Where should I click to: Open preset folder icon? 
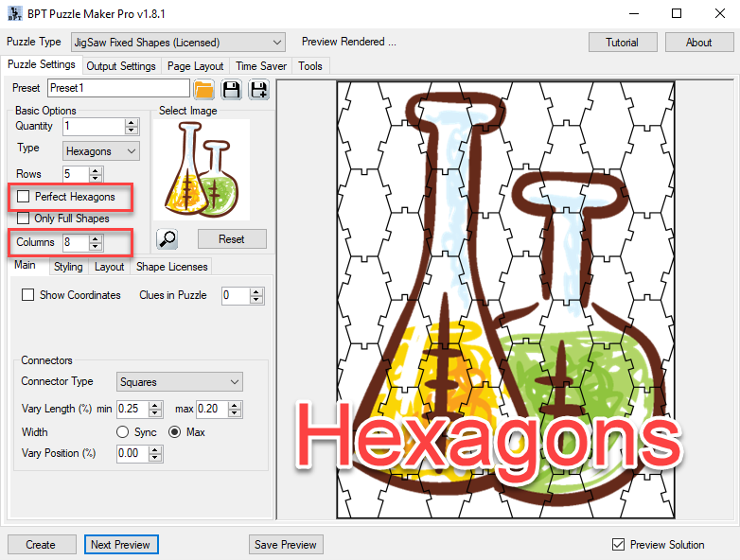[203, 90]
